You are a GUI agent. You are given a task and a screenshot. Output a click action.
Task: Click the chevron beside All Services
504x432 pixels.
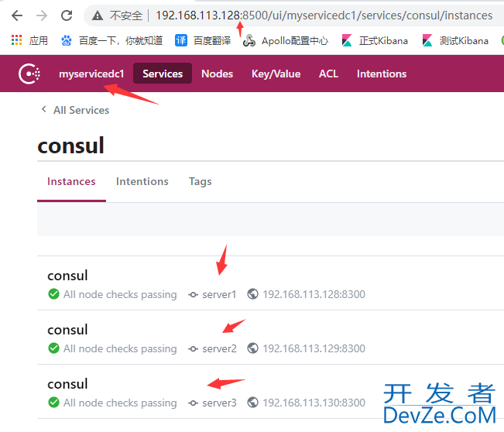43,109
